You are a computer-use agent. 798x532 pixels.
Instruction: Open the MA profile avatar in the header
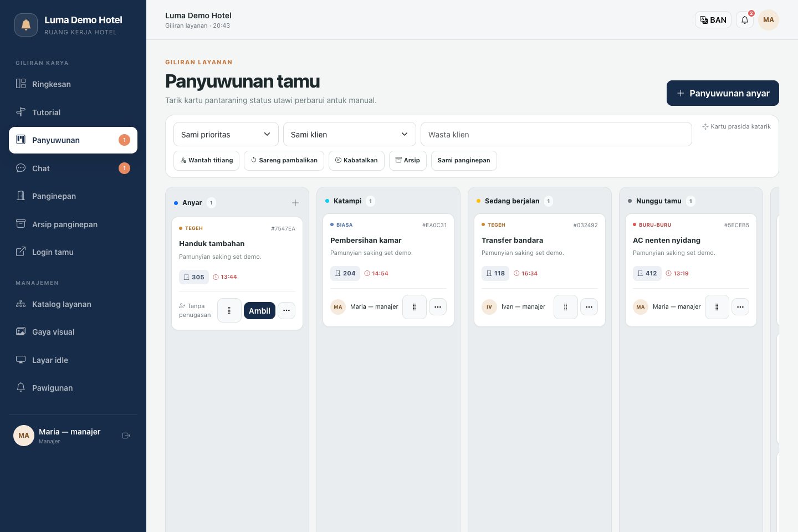[x=769, y=20]
